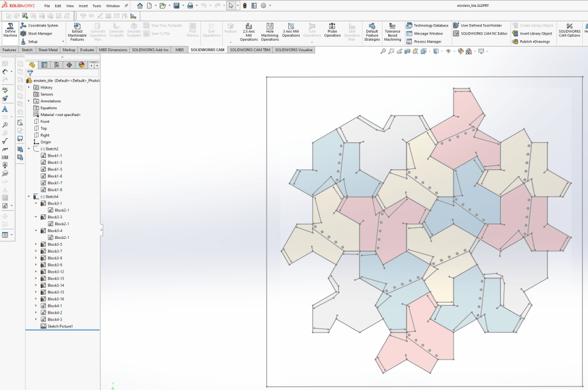Open Tolerance Based Machining
The height and width of the screenshot is (390, 588).
pyautogui.click(x=393, y=32)
